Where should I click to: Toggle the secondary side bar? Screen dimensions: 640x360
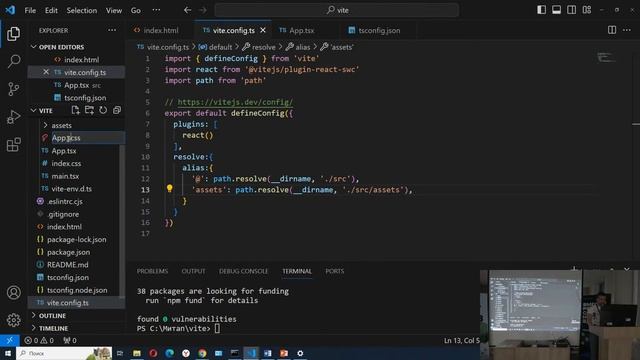pos(571,10)
